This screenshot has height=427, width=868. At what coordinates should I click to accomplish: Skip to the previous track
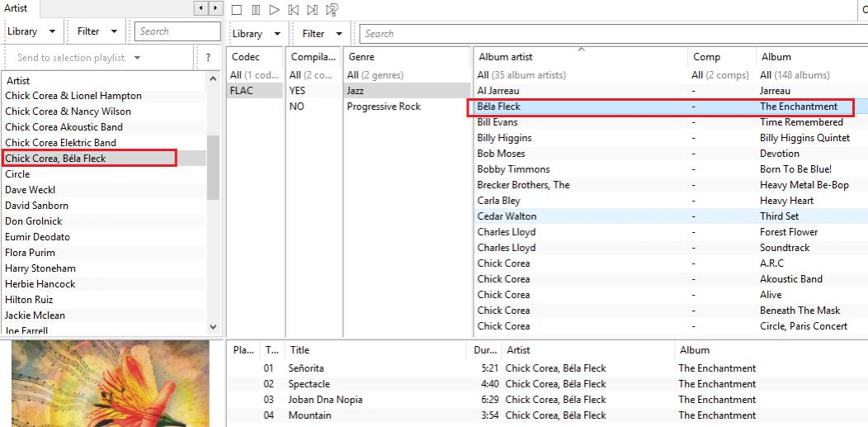coord(294,10)
